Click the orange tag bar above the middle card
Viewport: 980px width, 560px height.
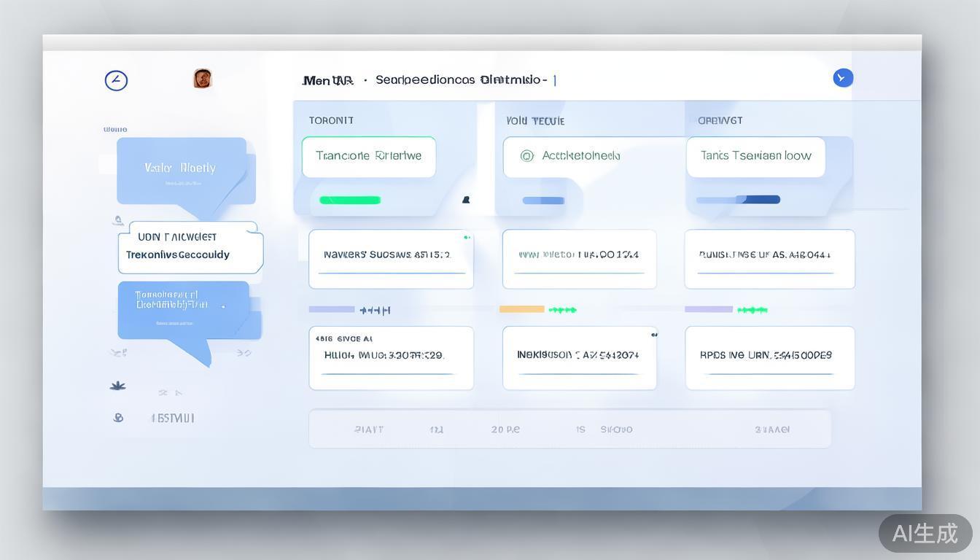click(521, 309)
